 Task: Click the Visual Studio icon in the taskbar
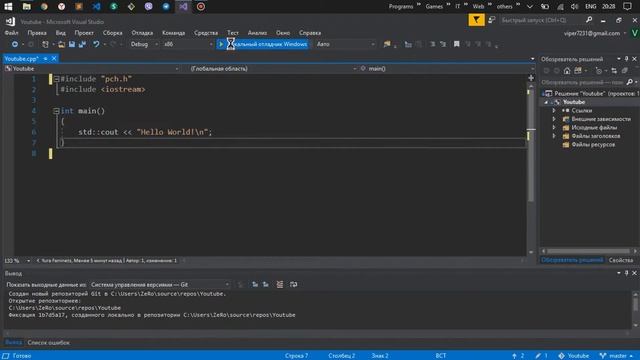click(x=183, y=7)
